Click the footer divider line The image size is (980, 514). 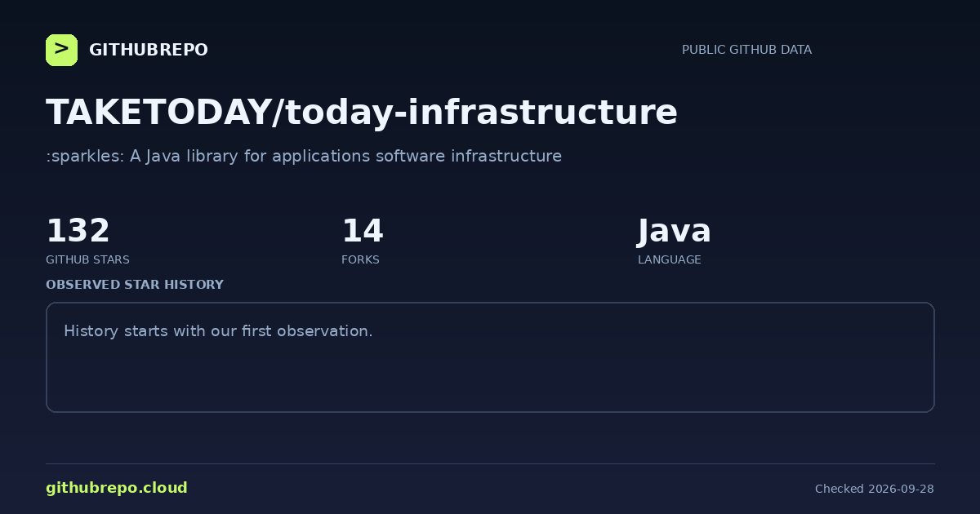[490, 463]
